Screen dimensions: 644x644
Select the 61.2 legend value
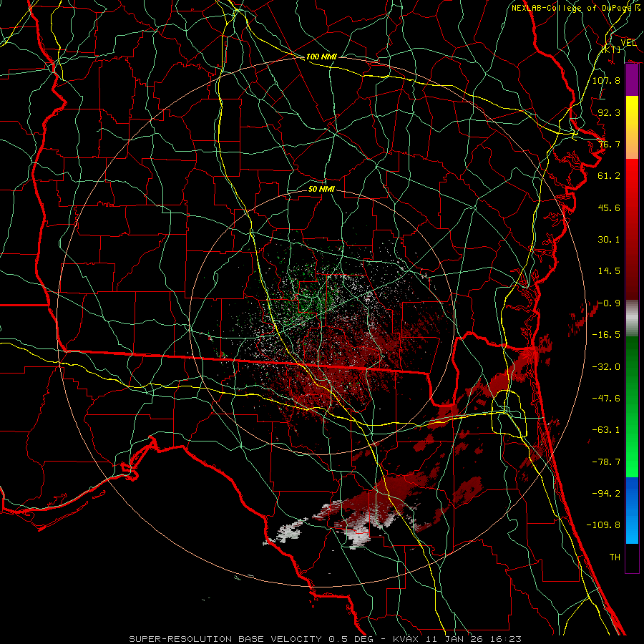coord(609,176)
